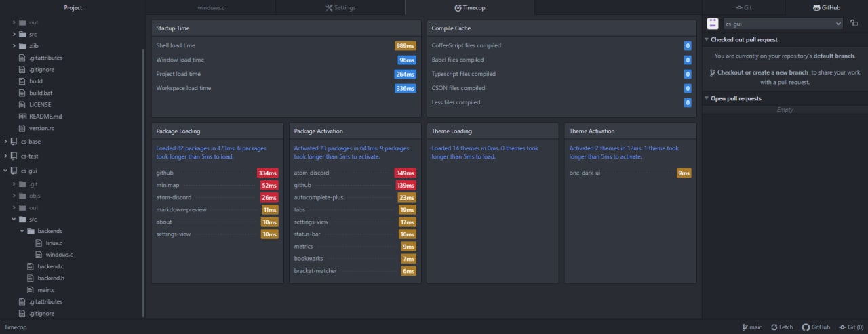Click the Fetch sync icon in the status bar

[x=774, y=327]
